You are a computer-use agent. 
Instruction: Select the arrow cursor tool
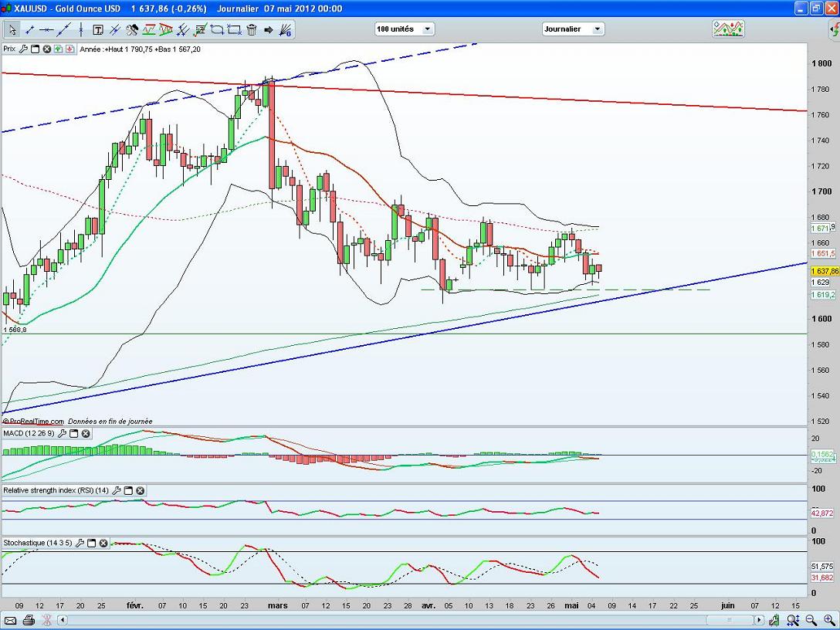point(12,30)
